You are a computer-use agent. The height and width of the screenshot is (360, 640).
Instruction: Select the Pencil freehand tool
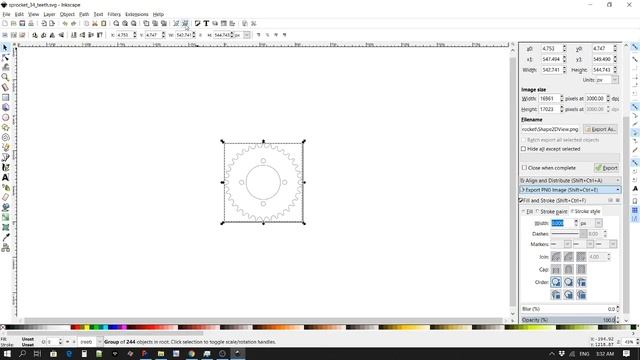tap(5, 147)
